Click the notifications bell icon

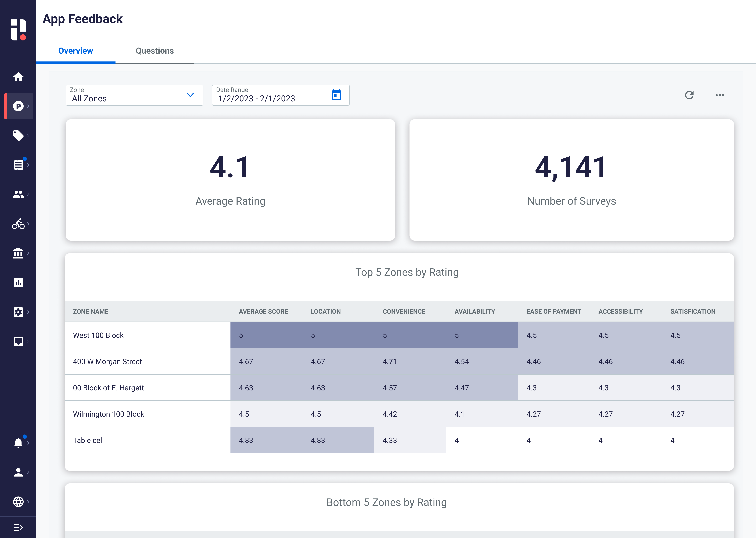(x=18, y=443)
